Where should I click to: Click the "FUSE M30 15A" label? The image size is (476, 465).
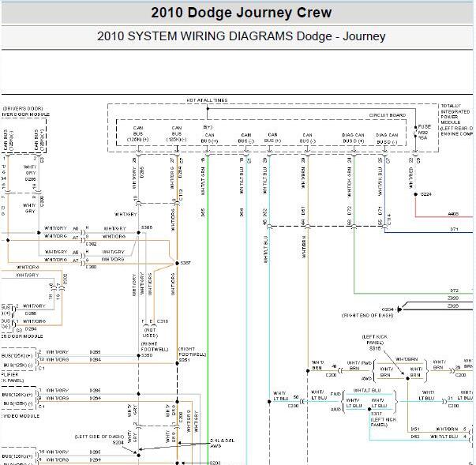click(x=424, y=132)
